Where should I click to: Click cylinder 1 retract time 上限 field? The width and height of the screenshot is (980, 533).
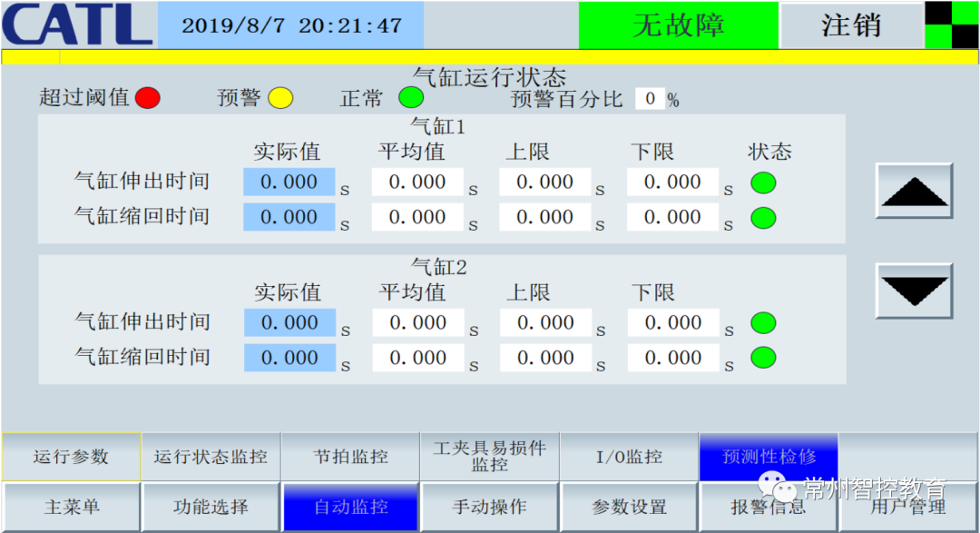[544, 217]
